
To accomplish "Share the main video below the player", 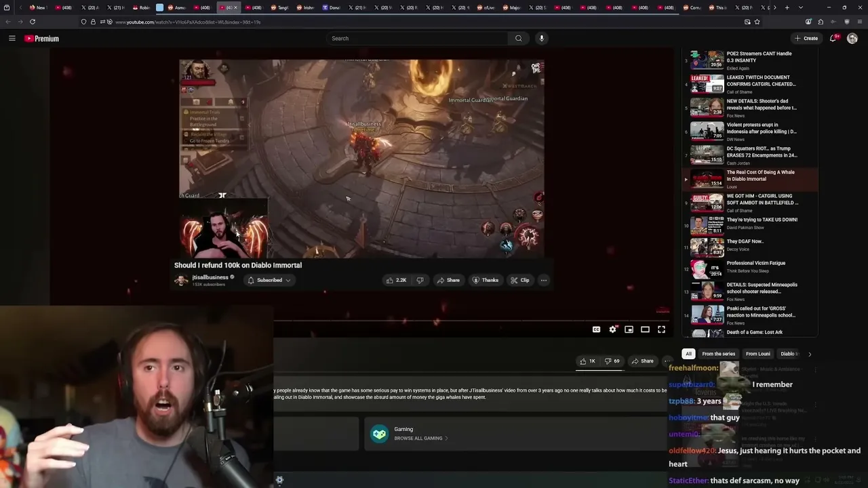I will (x=642, y=361).
